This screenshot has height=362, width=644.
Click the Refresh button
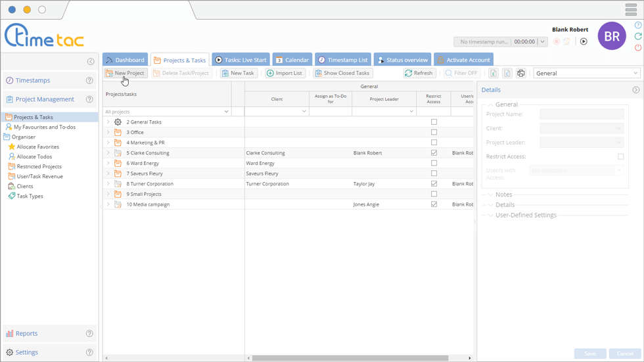419,73
